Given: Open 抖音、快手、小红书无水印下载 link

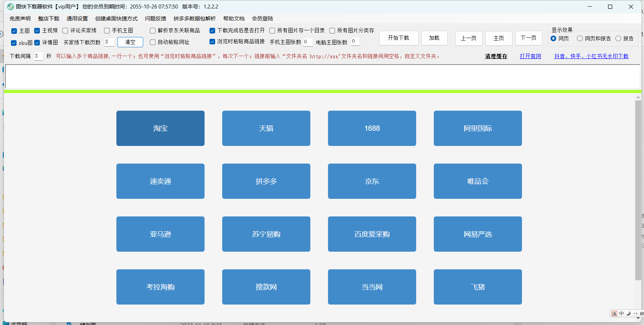Looking at the screenshot, I should (x=591, y=56).
